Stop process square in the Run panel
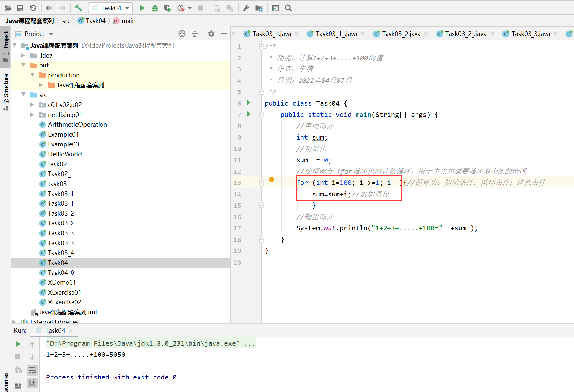The width and height of the screenshot is (574, 392). click(18, 357)
